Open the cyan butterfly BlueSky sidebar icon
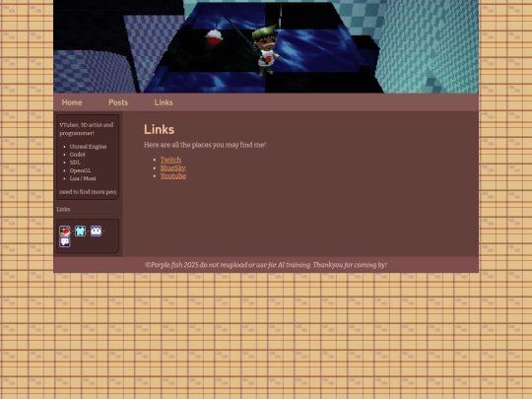Viewport: 532px width, 399px height. (x=81, y=232)
